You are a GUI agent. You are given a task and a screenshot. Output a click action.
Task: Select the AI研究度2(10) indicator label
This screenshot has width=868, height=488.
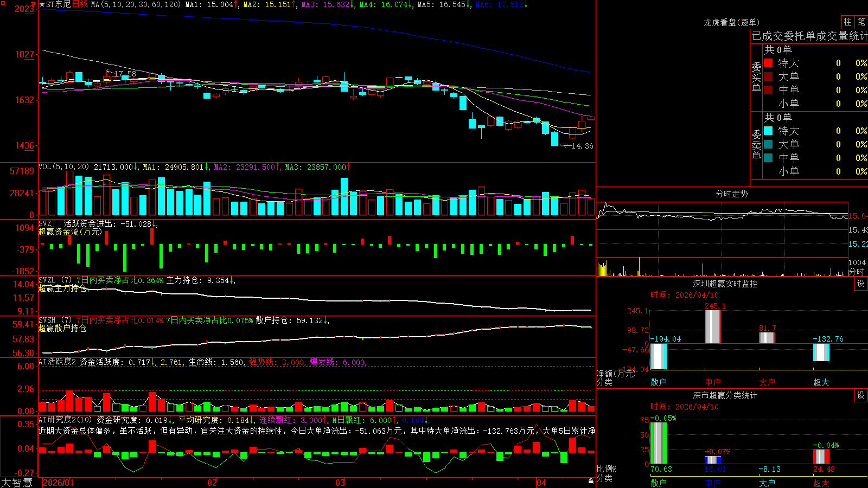65,420
